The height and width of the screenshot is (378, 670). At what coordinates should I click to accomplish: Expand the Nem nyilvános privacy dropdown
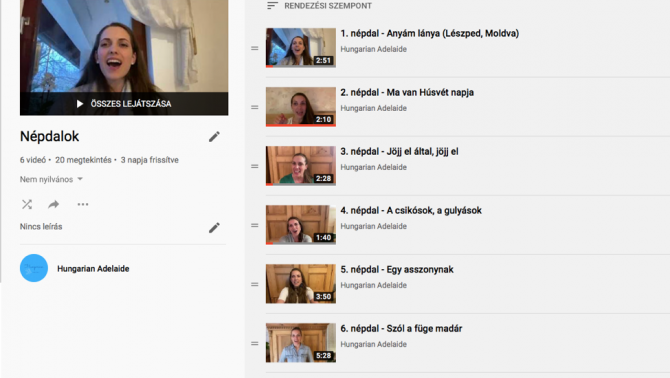[x=51, y=179]
